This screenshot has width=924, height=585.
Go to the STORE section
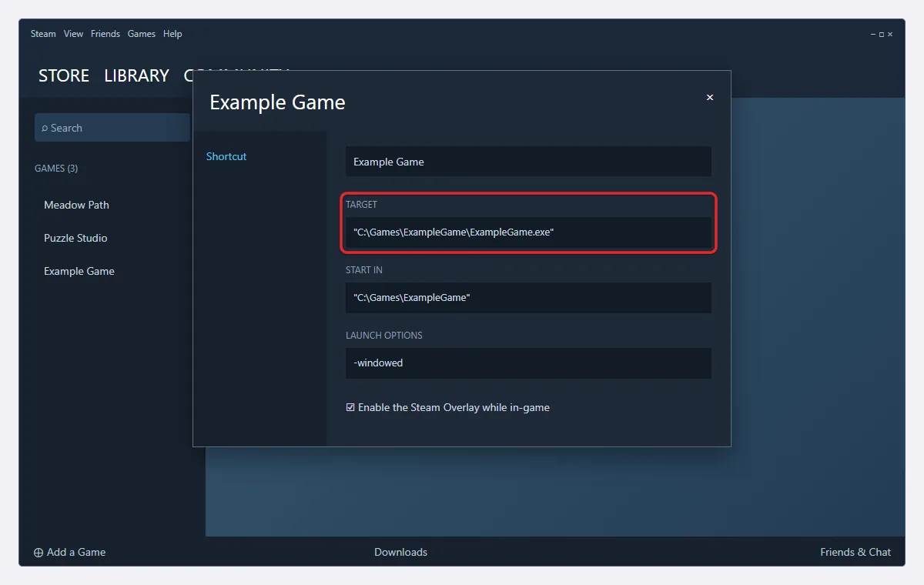64,75
